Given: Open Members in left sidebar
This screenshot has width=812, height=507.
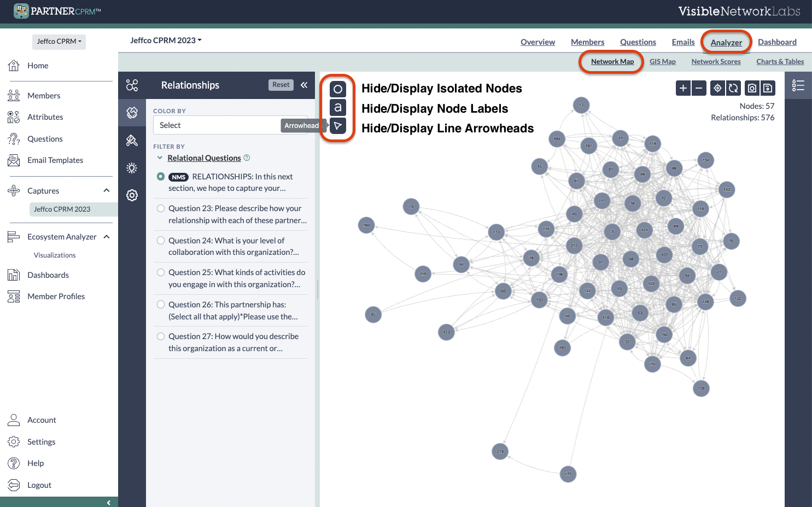Looking at the screenshot, I should (x=44, y=96).
